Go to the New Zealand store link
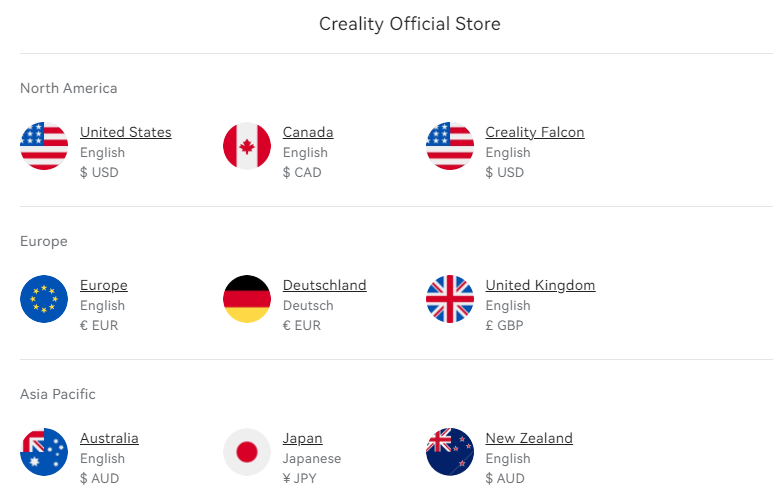 point(529,438)
